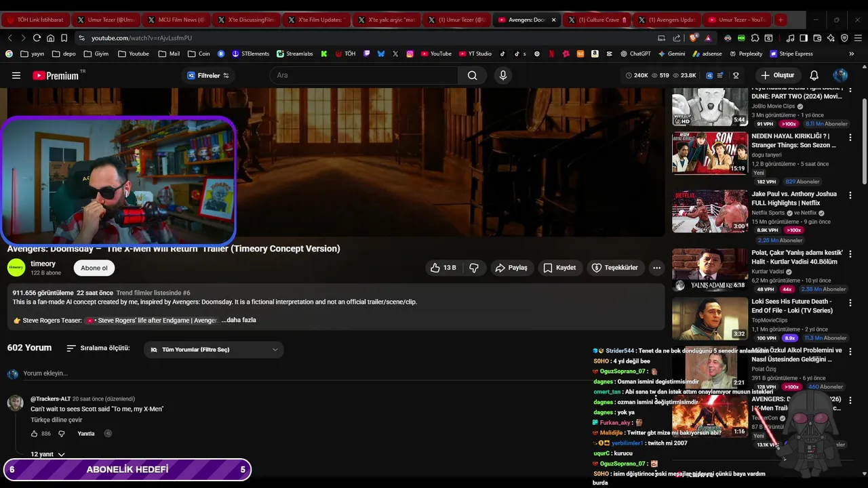The image size is (868, 488).
Task: Go to YouTube Premium home logo
Action: click(x=56, y=75)
